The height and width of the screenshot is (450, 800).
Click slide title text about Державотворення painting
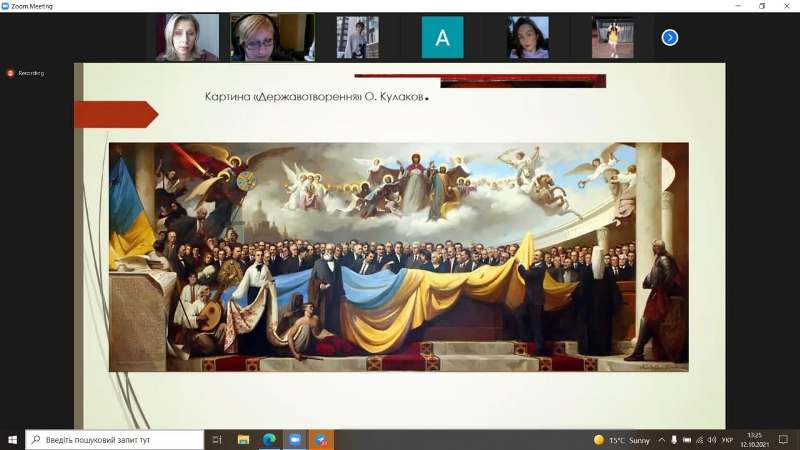tap(316, 97)
